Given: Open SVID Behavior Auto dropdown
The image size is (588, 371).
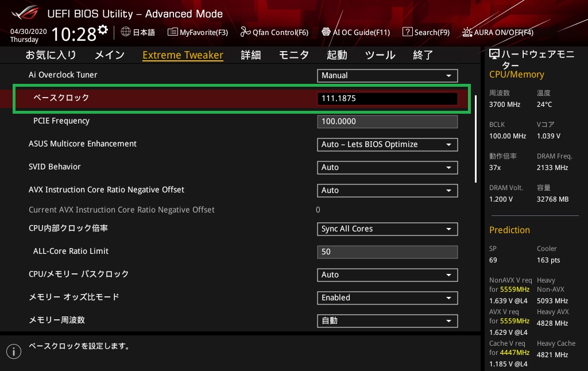Looking at the screenshot, I should (x=388, y=167).
